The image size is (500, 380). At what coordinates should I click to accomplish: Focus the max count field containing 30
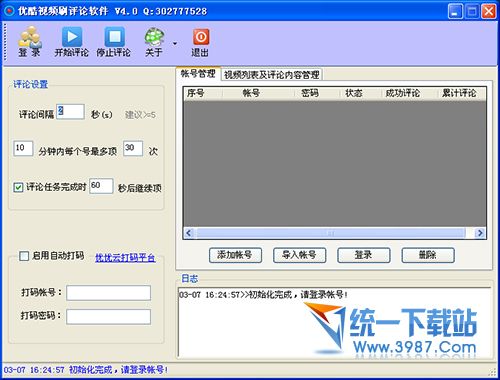133,148
